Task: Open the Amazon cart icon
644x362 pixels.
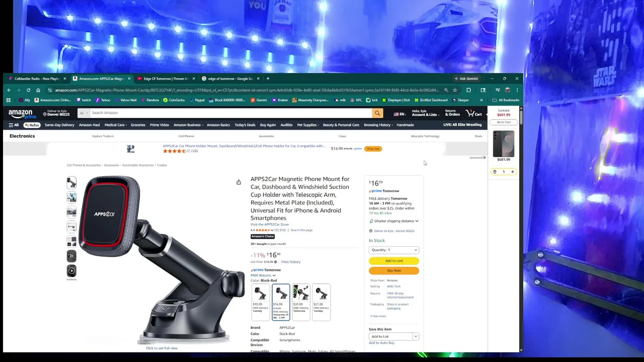Action: [x=473, y=113]
